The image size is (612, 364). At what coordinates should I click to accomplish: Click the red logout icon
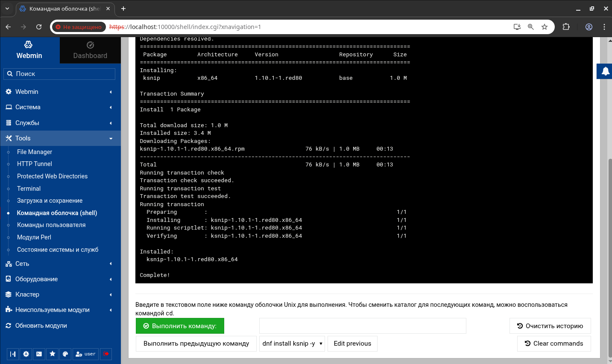coord(106,354)
